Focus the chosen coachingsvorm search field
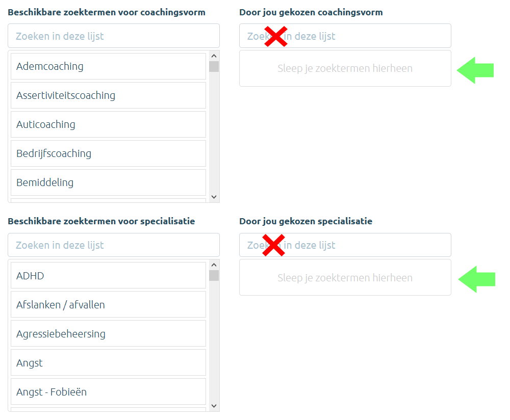This screenshot has height=420, width=510. click(367, 36)
